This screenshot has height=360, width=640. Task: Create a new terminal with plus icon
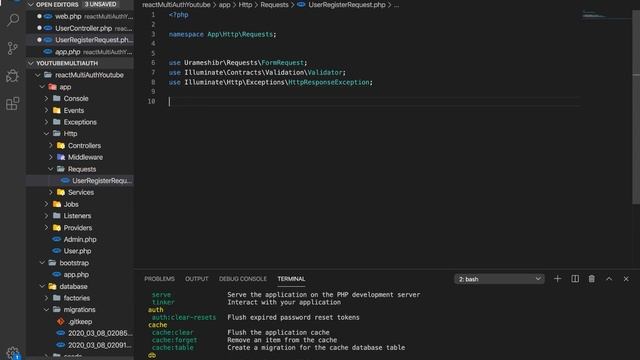pyautogui.click(x=558, y=279)
